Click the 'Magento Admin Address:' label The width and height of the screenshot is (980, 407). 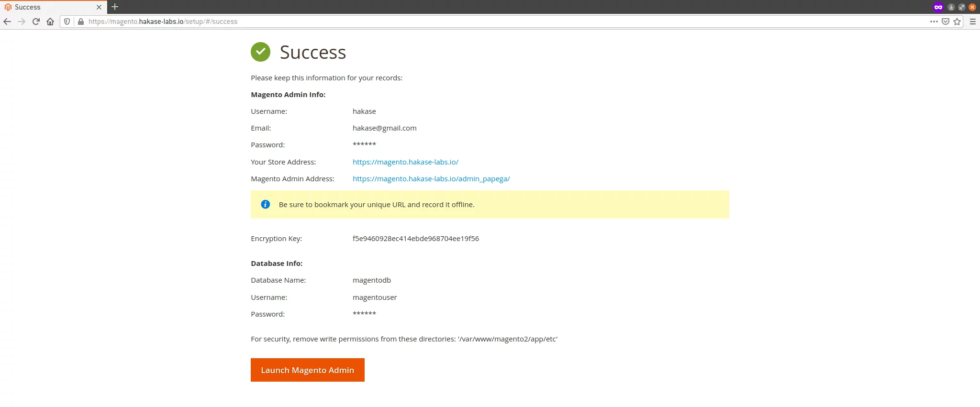coord(292,179)
